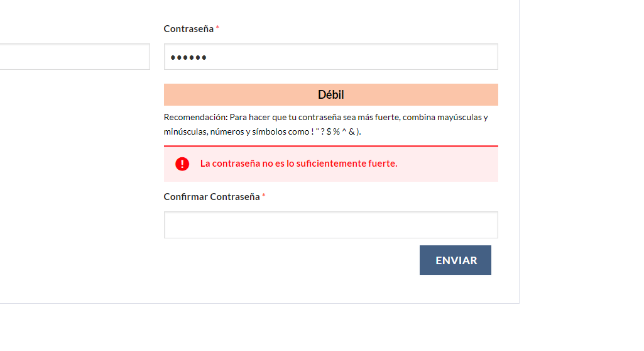Click the ENVIAR submit button

(x=455, y=260)
